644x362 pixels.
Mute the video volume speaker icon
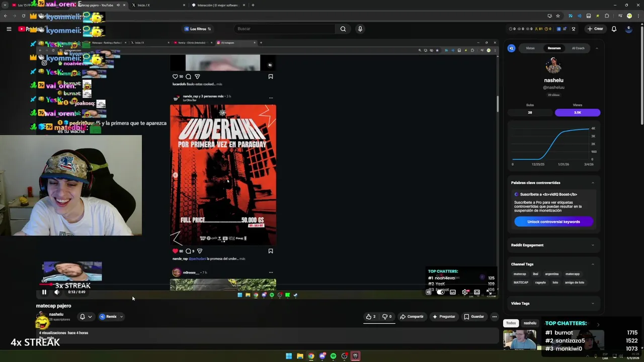(x=57, y=292)
